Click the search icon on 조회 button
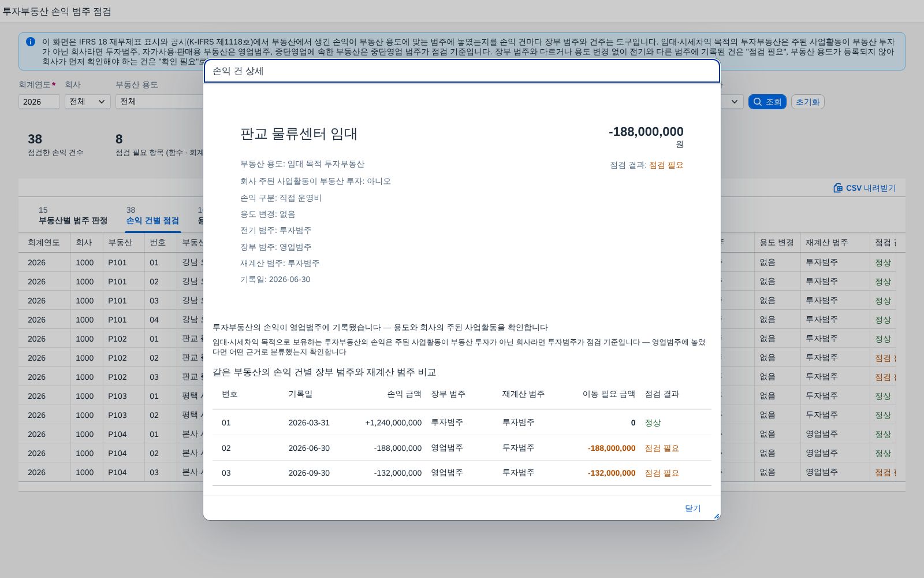Screen dimensions: 924x578 (x=757, y=102)
